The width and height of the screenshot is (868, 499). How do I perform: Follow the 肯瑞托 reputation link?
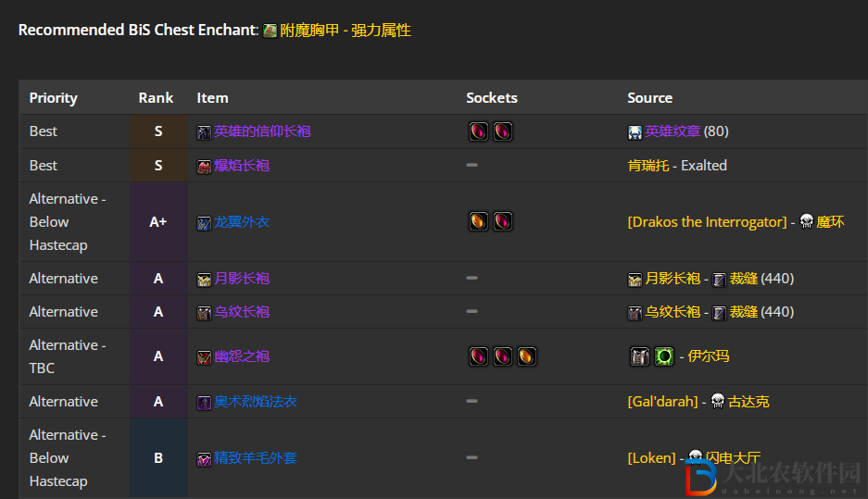click(x=648, y=166)
